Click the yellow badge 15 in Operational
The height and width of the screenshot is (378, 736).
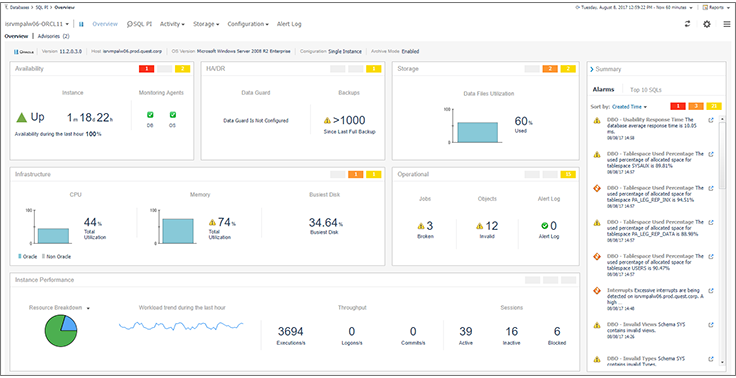coord(568,174)
